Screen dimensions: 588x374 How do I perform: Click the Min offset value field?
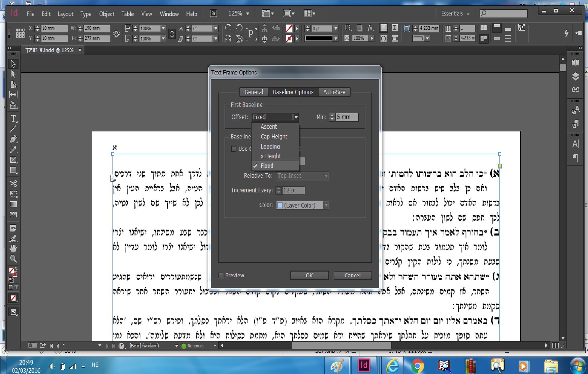click(347, 117)
